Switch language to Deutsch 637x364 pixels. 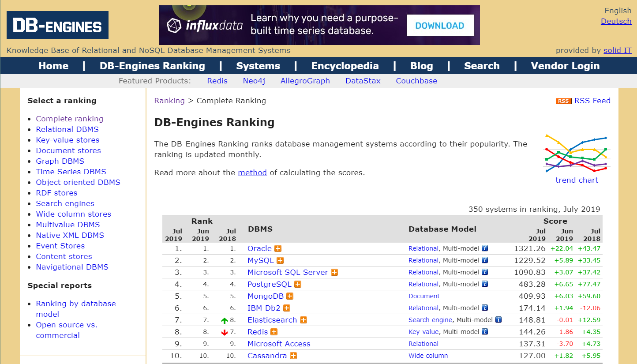616,21
